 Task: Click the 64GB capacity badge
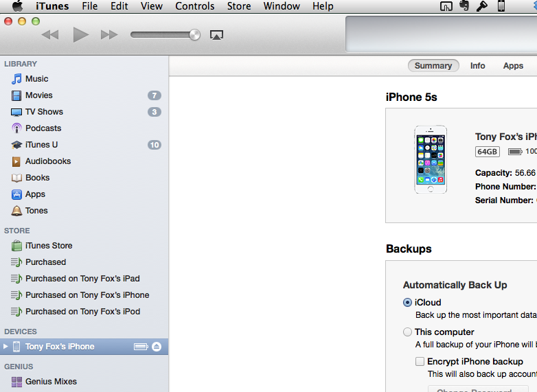[x=488, y=152]
